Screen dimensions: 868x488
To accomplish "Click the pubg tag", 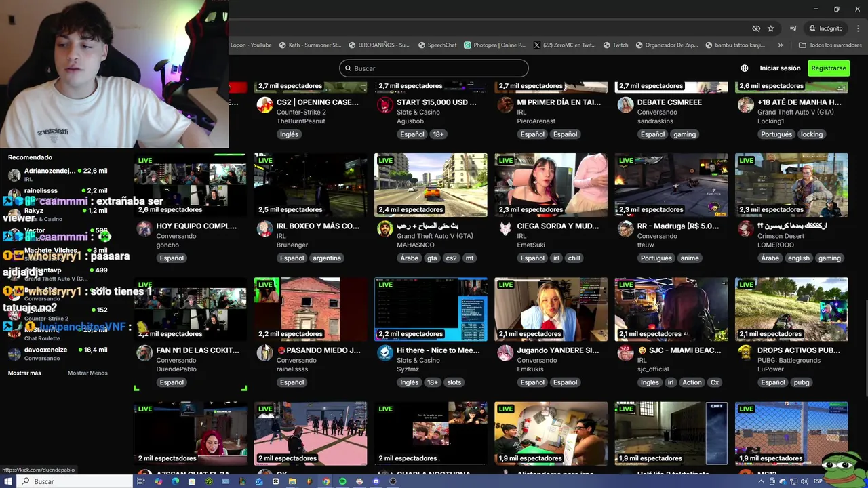I will (x=802, y=382).
